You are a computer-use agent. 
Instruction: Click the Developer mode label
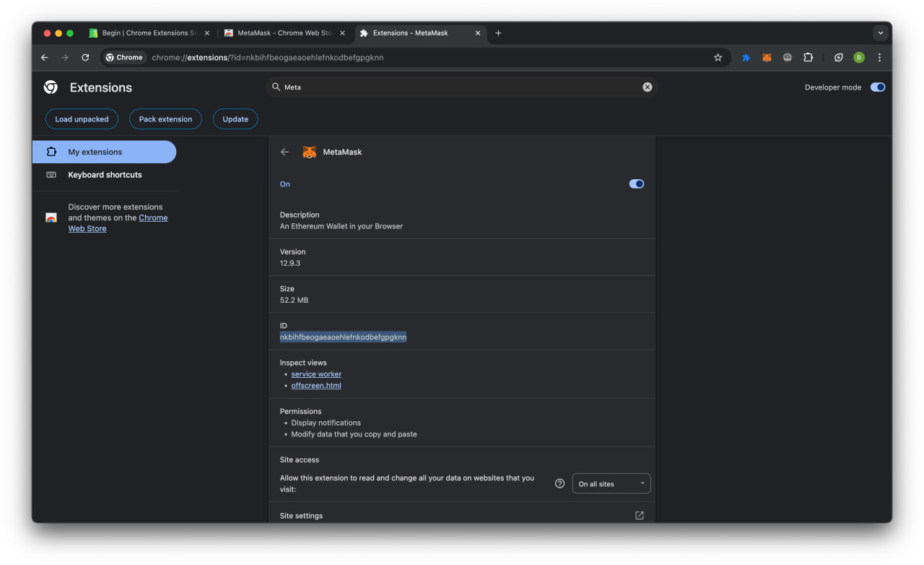click(x=833, y=87)
